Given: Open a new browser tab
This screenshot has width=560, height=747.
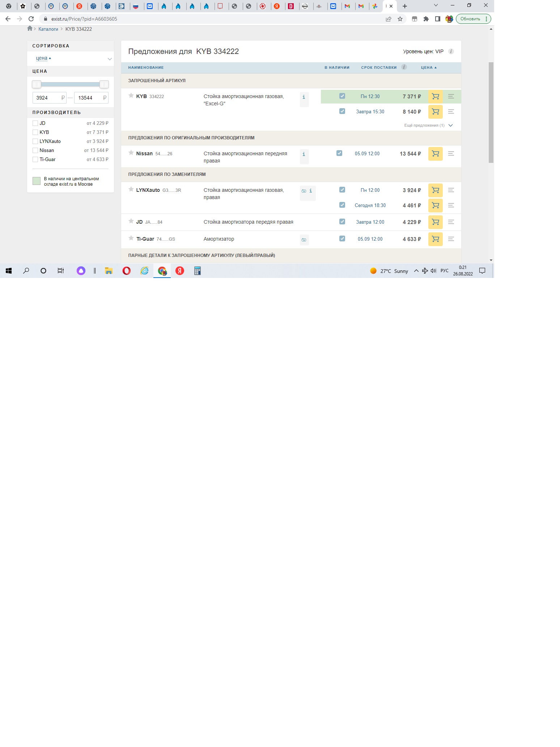Looking at the screenshot, I should coord(405,6).
